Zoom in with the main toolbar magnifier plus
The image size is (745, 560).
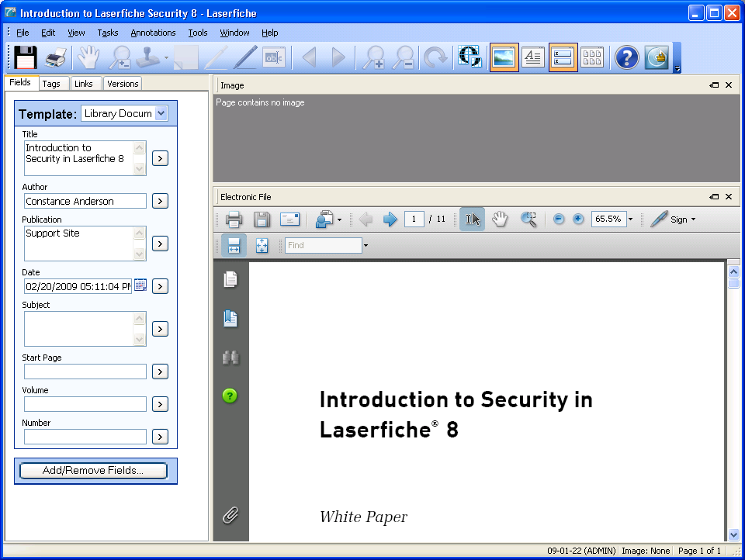[x=373, y=58]
